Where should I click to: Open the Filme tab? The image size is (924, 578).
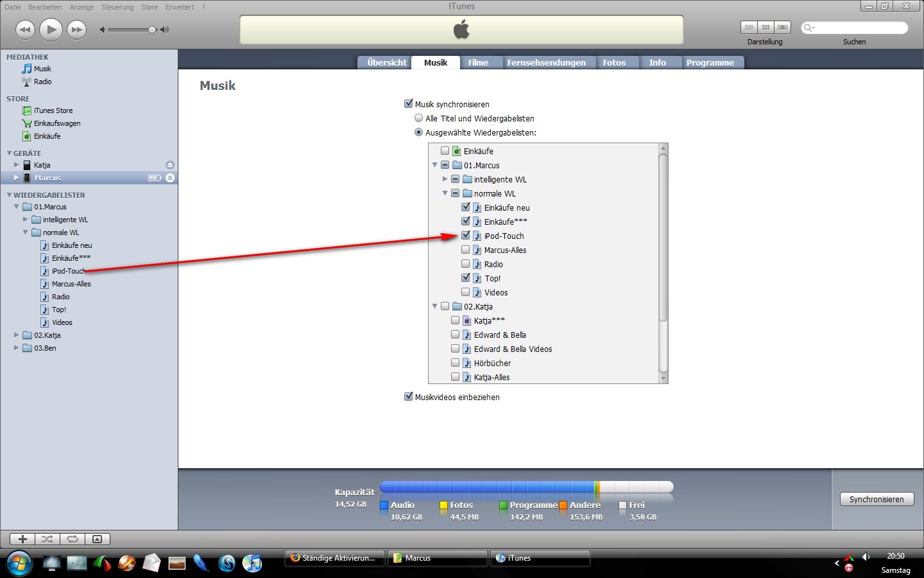point(478,62)
